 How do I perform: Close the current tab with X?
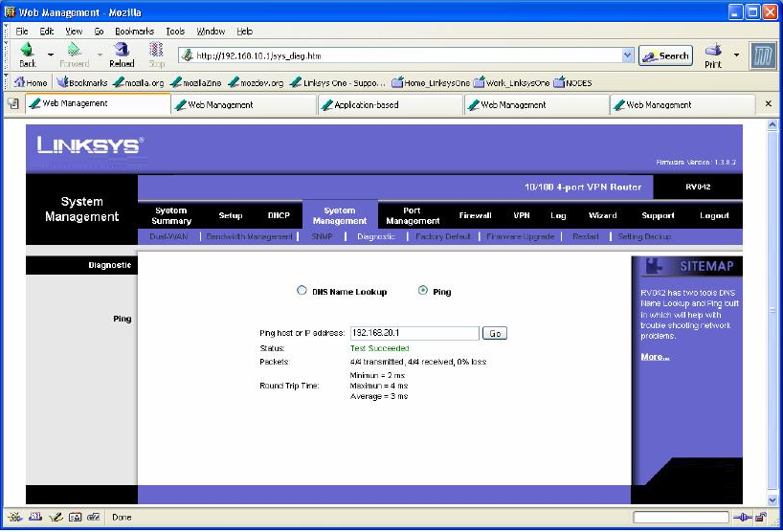pos(768,103)
